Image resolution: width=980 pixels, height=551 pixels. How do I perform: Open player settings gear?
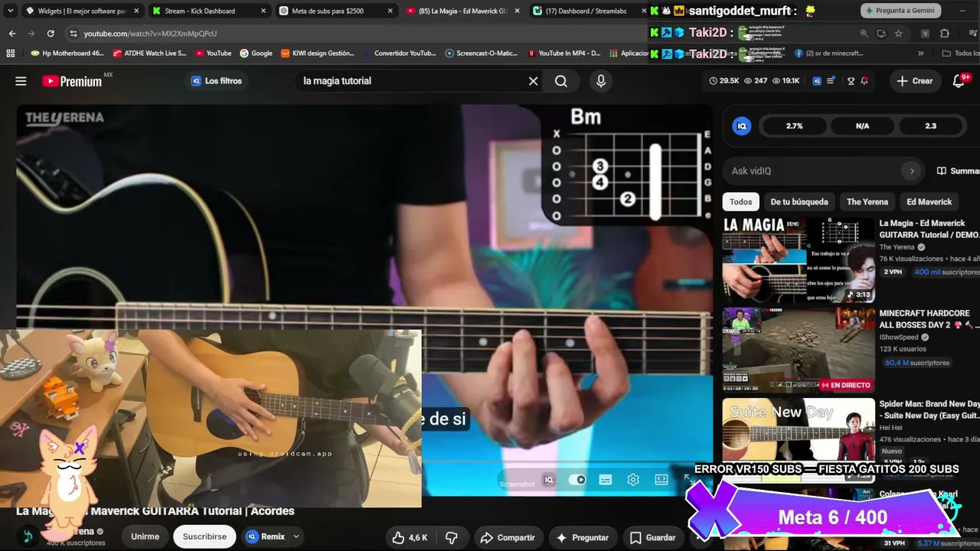tap(633, 480)
